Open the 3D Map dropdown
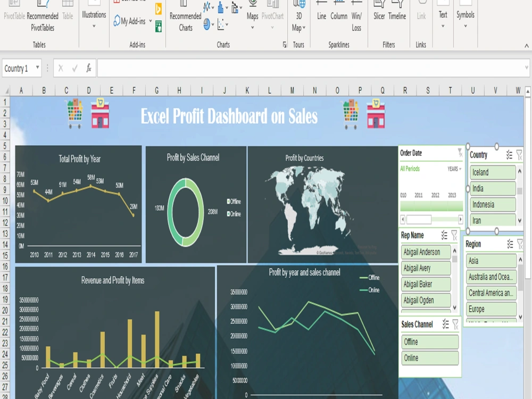 click(298, 16)
